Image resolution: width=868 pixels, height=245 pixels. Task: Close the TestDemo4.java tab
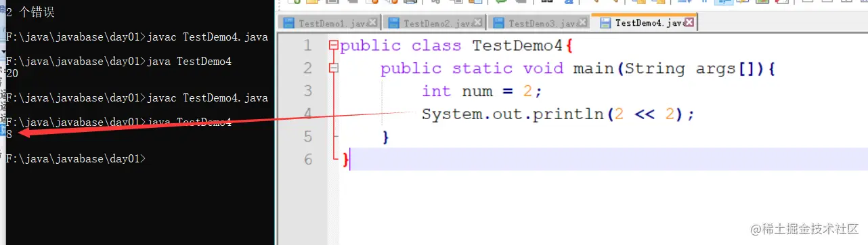tap(689, 22)
